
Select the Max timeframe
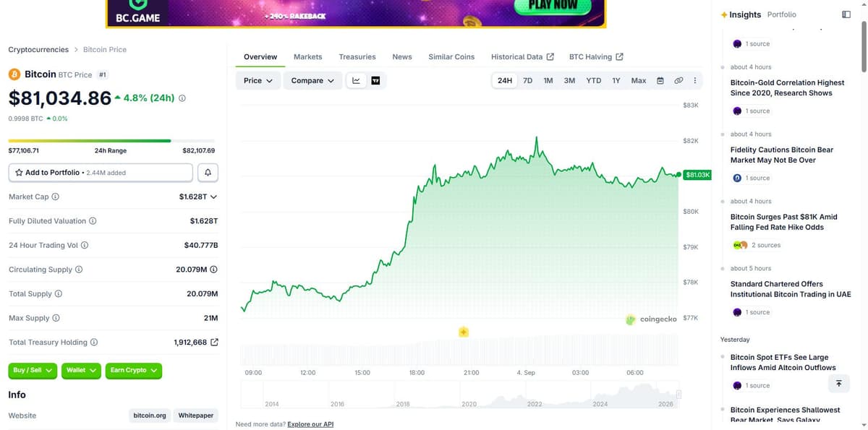[x=639, y=80]
